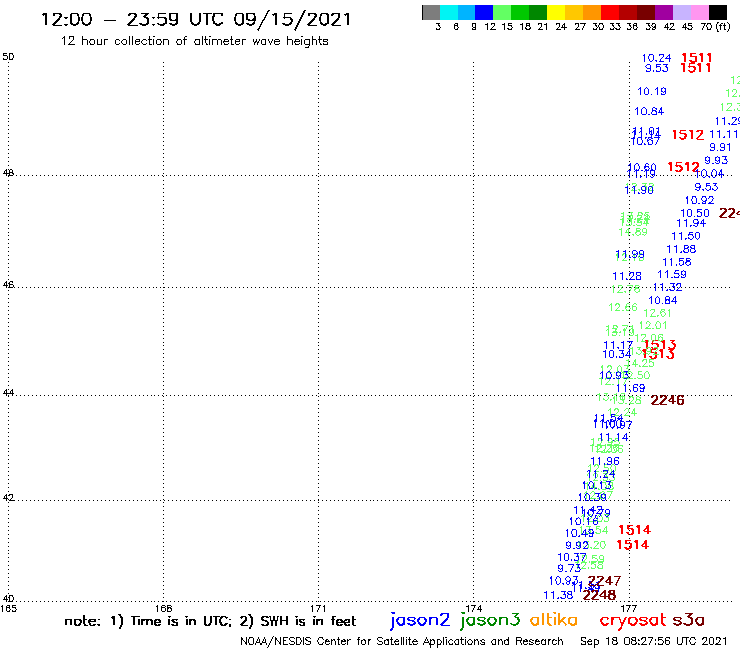Click the wave height value 11.58
The height and width of the screenshot is (650, 740).
(x=677, y=262)
